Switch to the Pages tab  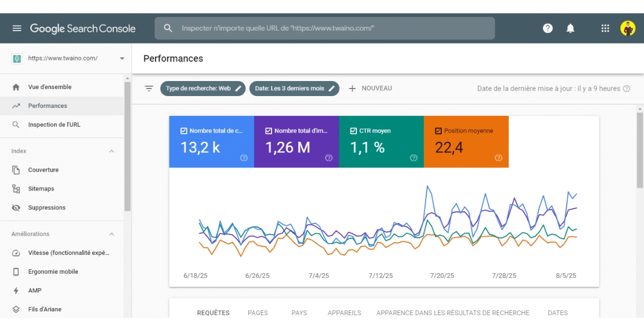tap(258, 313)
